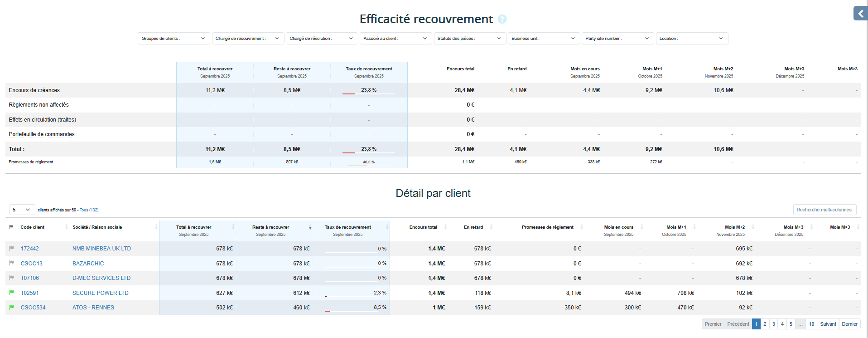Expand the side panel with the arrow tab
Screen dimensions: 868x338
tap(860, 14)
